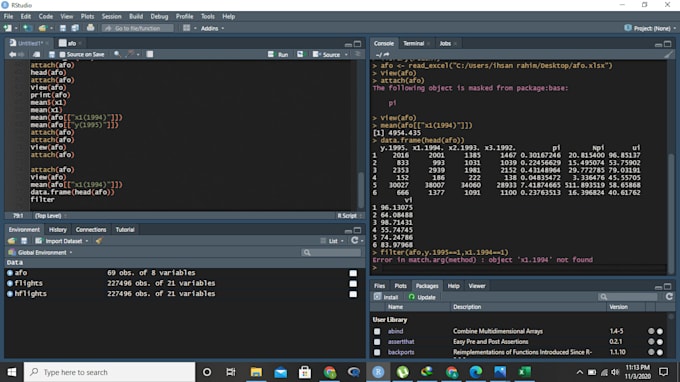Click the open file folder icon in toolbar
The height and width of the screenshot is (382, 680).
click(42, 28)
